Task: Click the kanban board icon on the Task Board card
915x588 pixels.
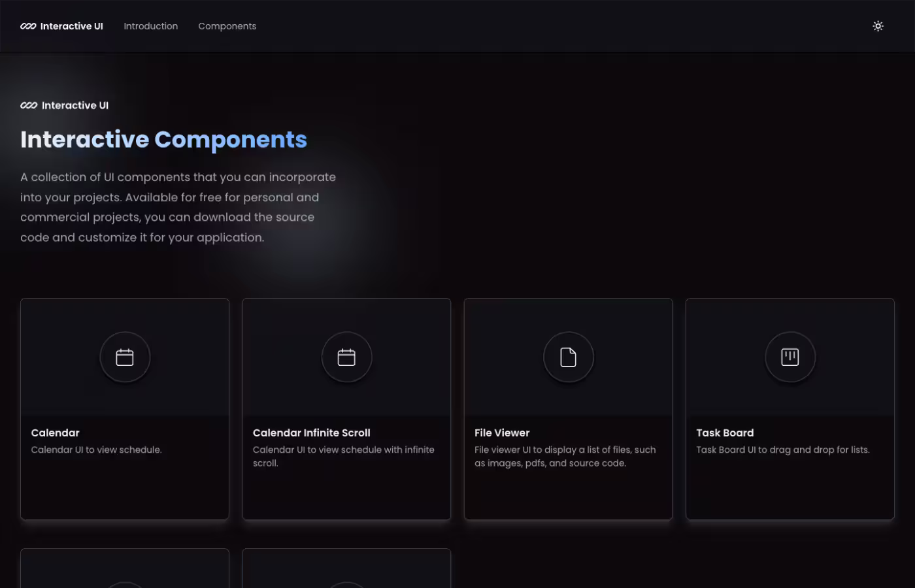Action: [x=790, y=357]
